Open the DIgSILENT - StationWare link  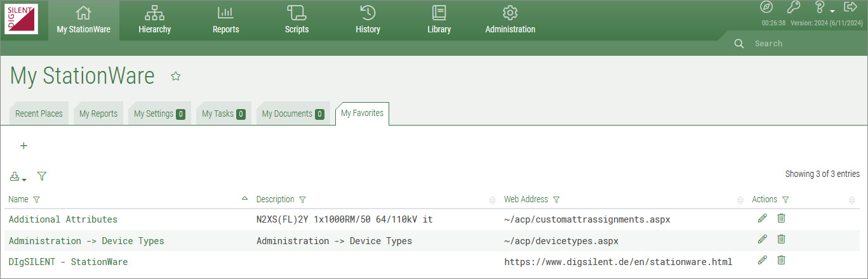point(68,261)
